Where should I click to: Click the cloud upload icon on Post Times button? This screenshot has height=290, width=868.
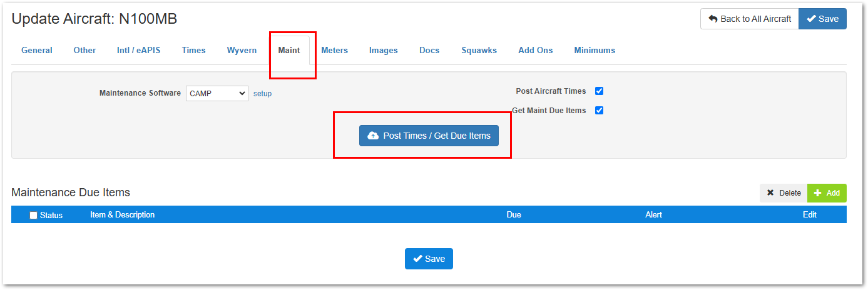[373, 136]
